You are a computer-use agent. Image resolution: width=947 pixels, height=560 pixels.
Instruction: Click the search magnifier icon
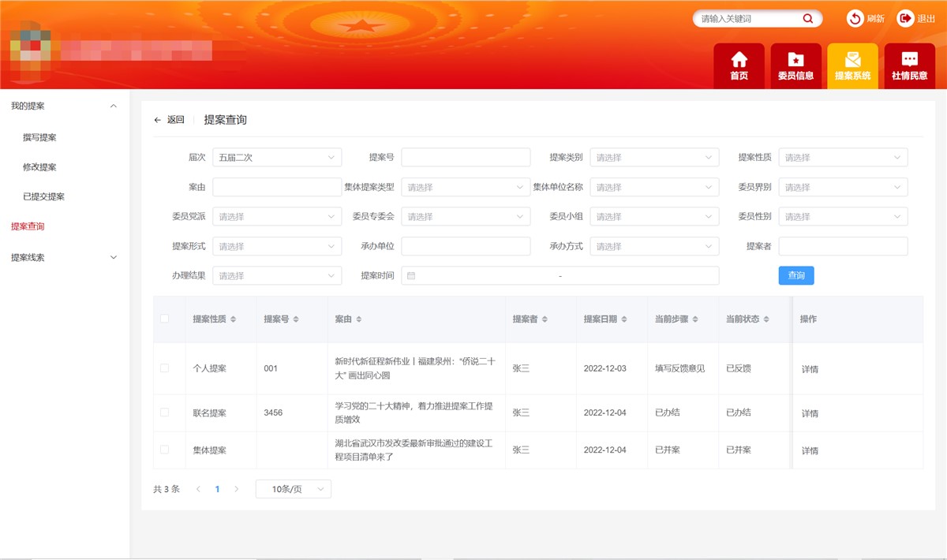click(x=808, y=18)
